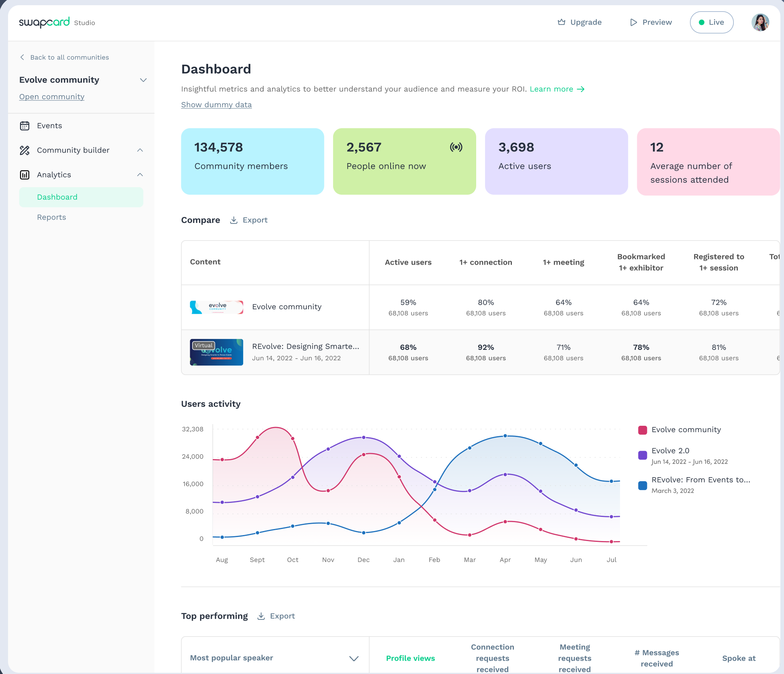
Task: Click the Community builder tools icon
Action: click(x=25, y=150)
